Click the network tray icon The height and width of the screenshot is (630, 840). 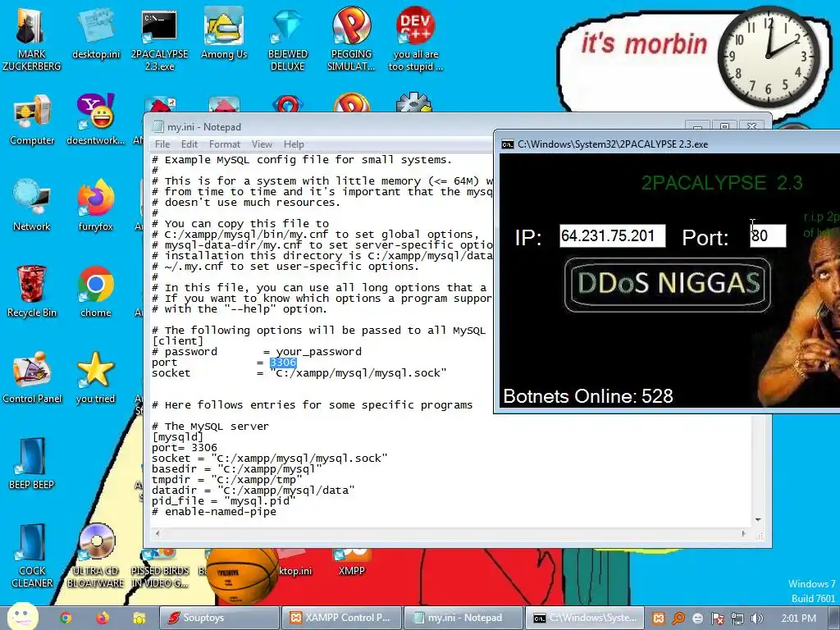tap(737, 619)
